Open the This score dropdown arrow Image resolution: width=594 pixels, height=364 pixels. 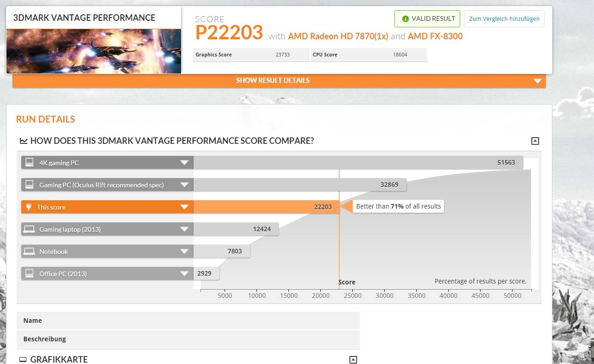(184, 207)
